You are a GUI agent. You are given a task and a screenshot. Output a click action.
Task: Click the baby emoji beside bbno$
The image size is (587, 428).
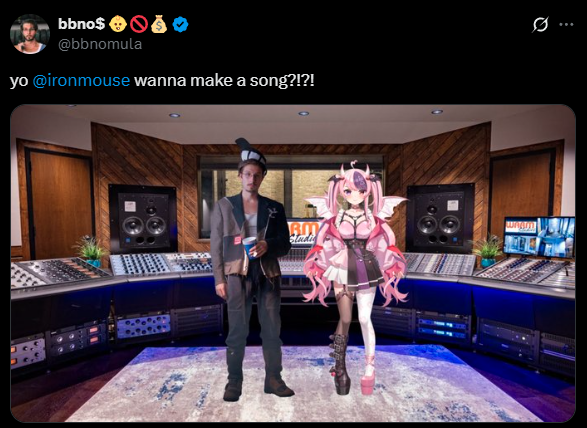click(117, 24)
